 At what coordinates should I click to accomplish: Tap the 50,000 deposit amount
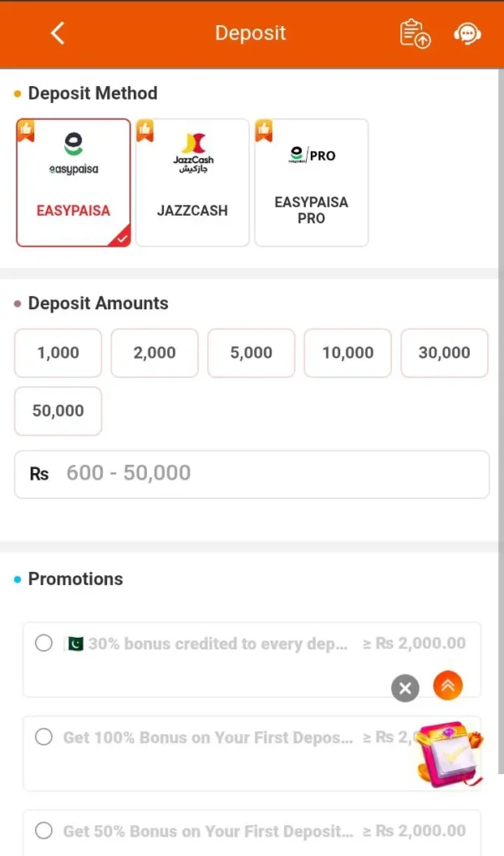tap(58, 410)
